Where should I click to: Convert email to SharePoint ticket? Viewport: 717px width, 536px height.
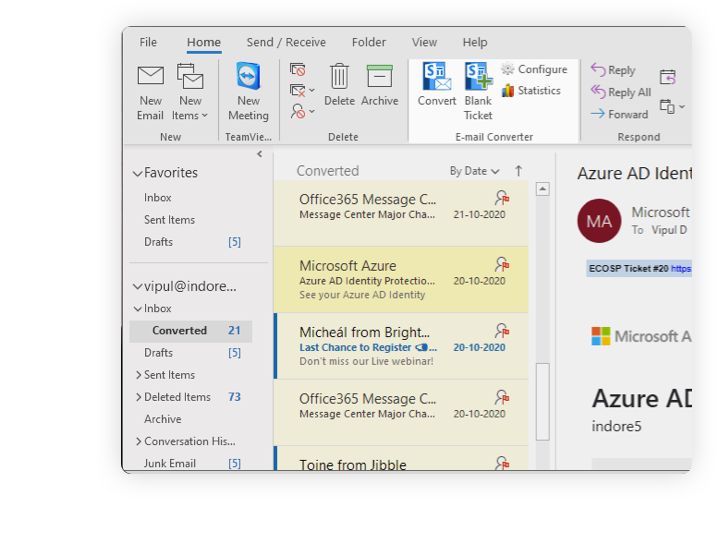(437, 84)
